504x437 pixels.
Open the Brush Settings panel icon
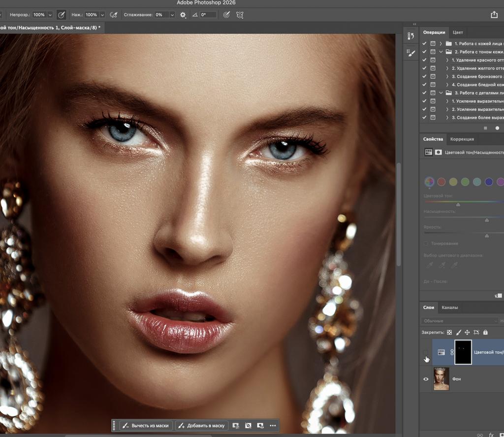click(411, 53)
